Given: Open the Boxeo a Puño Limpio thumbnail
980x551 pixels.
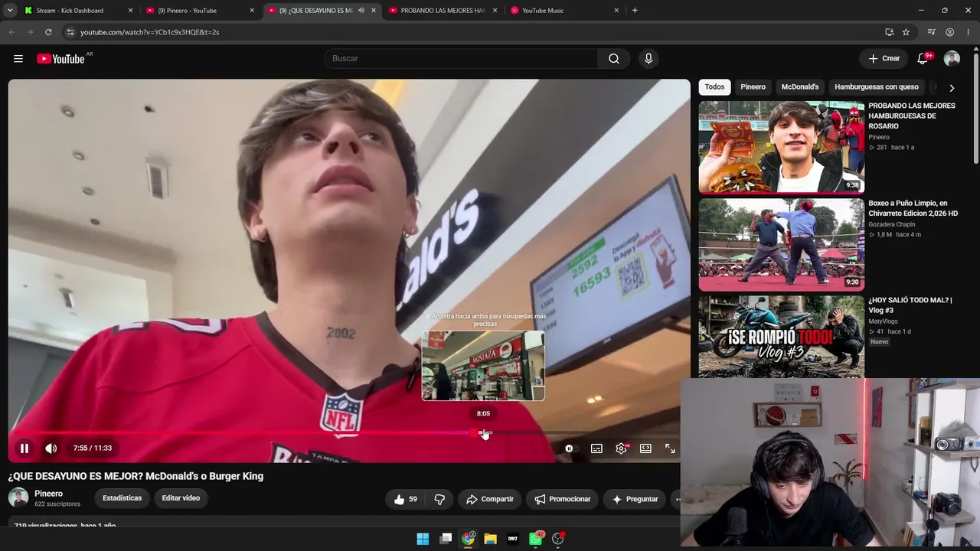Looking at the screenshot, I should pos(781,245).
